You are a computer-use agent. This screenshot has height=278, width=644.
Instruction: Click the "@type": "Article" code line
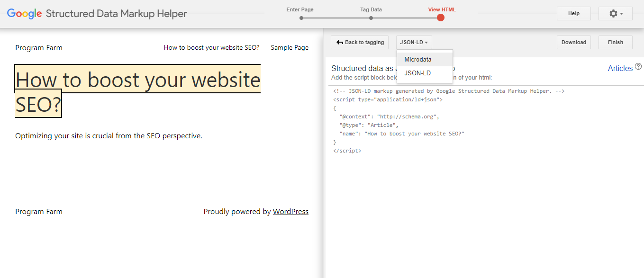[x=369, y=125]
